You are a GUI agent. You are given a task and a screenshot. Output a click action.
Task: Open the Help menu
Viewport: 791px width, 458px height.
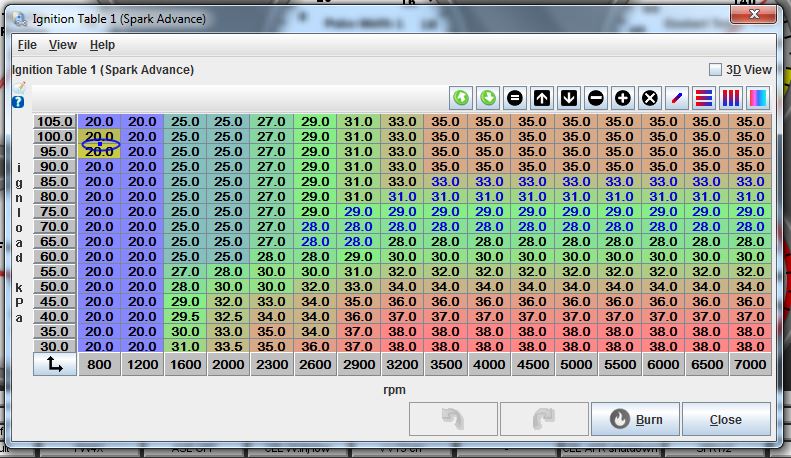point(102,45)
